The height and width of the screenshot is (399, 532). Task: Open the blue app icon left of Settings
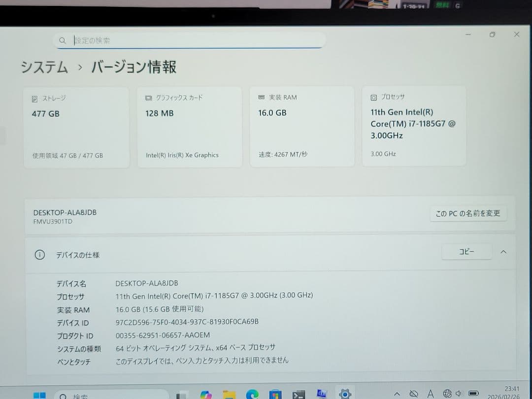[x=322, y=394]
